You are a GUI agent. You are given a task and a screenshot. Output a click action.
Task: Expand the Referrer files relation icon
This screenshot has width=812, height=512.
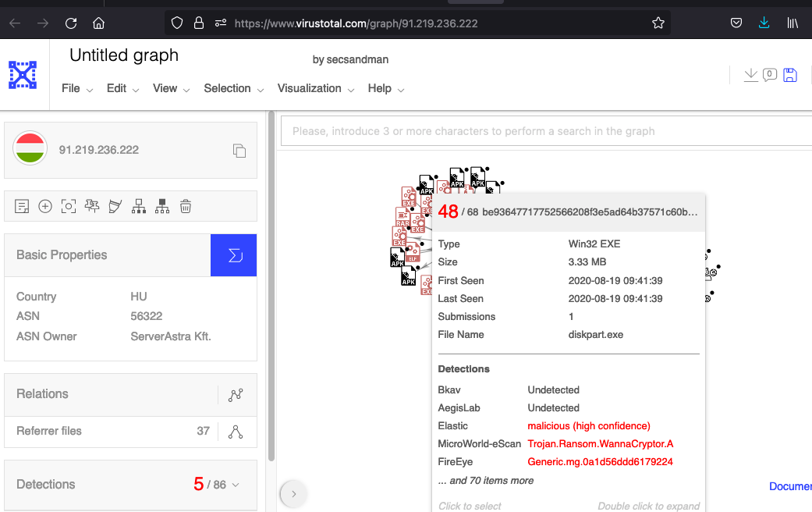(235, 431)
